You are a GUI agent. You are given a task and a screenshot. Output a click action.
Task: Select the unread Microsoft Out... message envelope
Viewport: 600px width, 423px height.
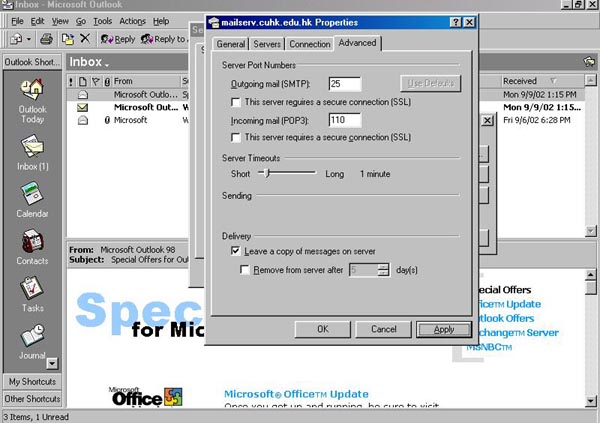pyautogui.click(x=83, y=108)
